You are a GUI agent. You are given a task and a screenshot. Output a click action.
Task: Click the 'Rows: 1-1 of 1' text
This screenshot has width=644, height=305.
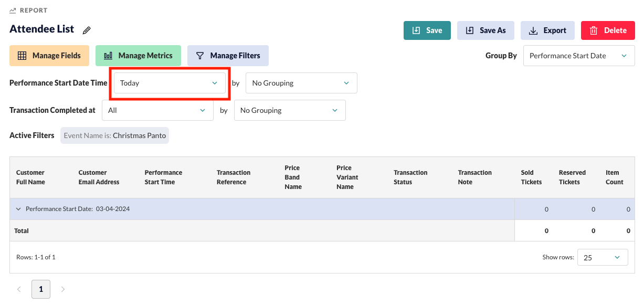36,257
